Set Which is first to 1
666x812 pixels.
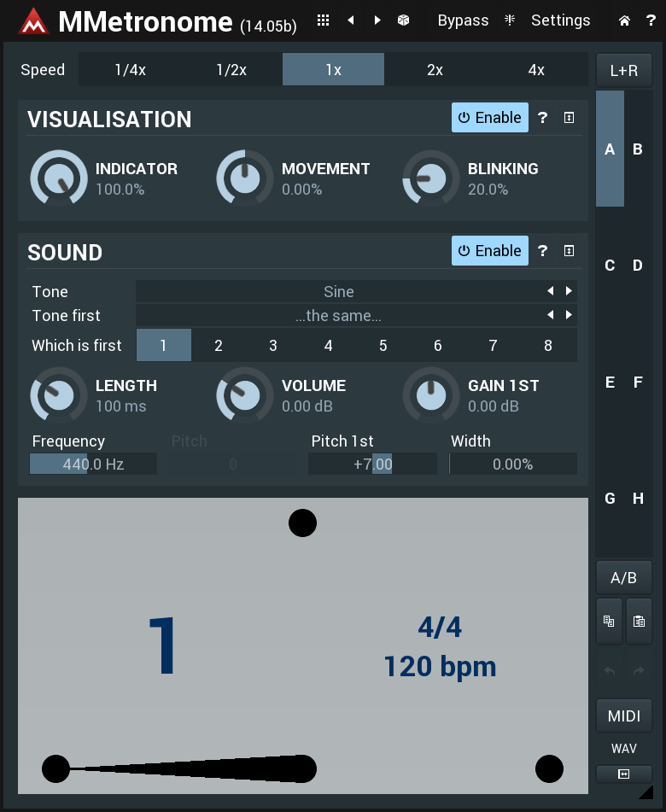click(164, 345)
